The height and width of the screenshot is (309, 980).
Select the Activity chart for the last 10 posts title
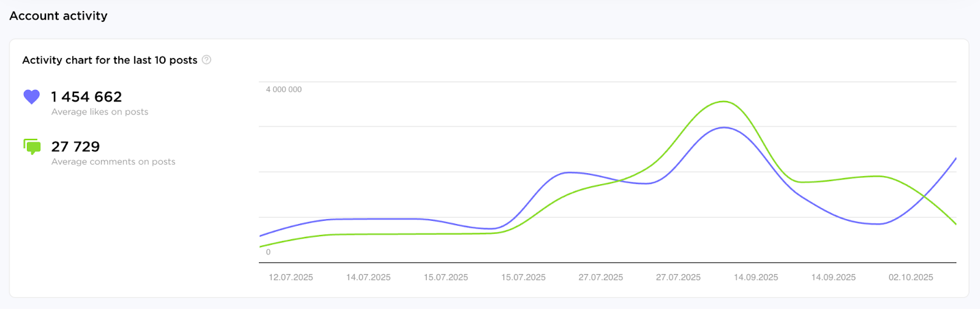[110, 60]
